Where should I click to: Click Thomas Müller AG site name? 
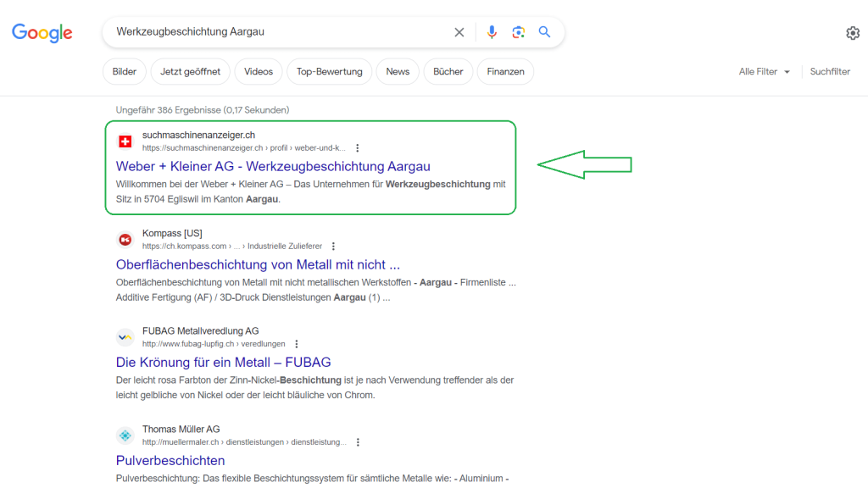coord(181,429)
